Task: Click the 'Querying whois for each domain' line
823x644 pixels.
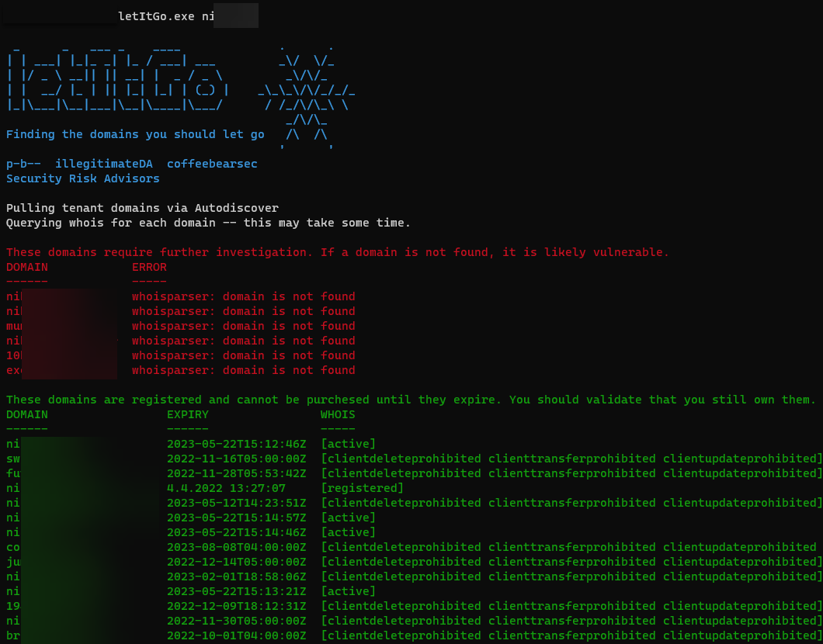Action: coord(208,223)
